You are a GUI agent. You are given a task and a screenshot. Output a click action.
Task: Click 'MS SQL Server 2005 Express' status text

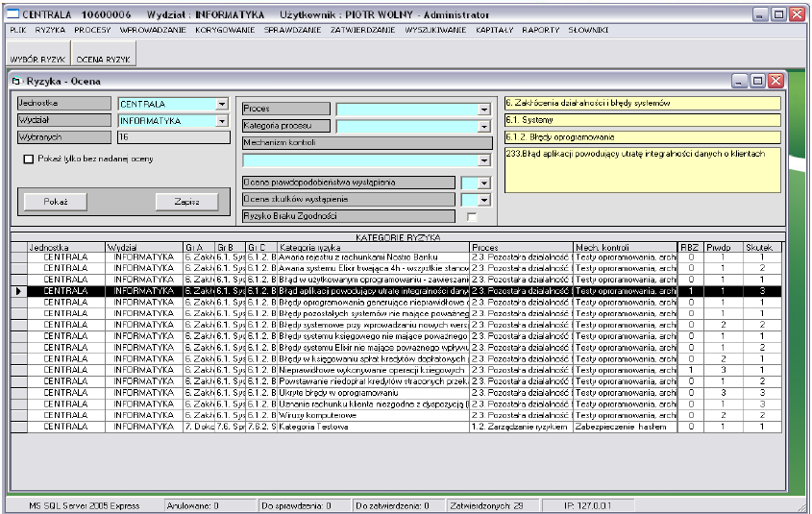tap(84, 505)
